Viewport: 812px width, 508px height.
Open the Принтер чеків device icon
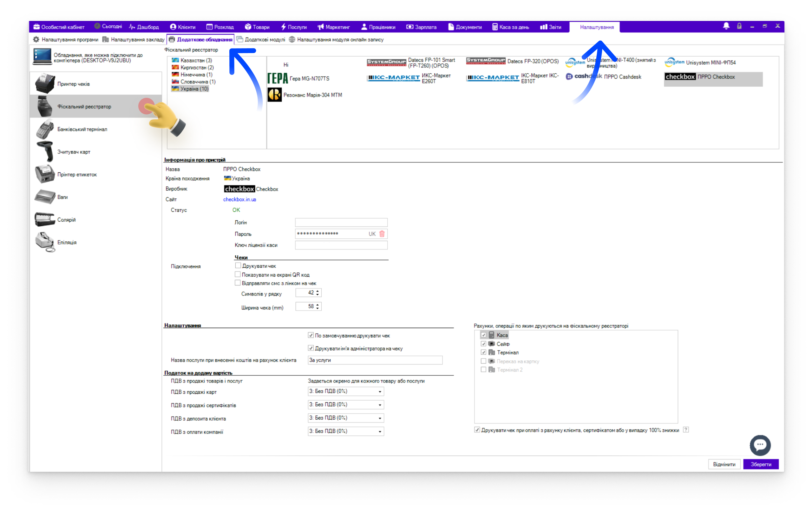[x=45, y=84]
